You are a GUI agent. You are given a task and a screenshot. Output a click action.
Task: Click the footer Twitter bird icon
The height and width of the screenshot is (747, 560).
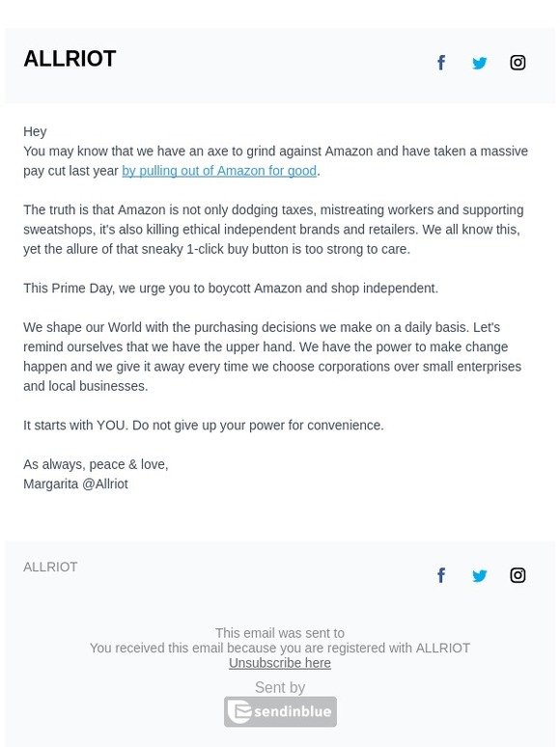480,575
